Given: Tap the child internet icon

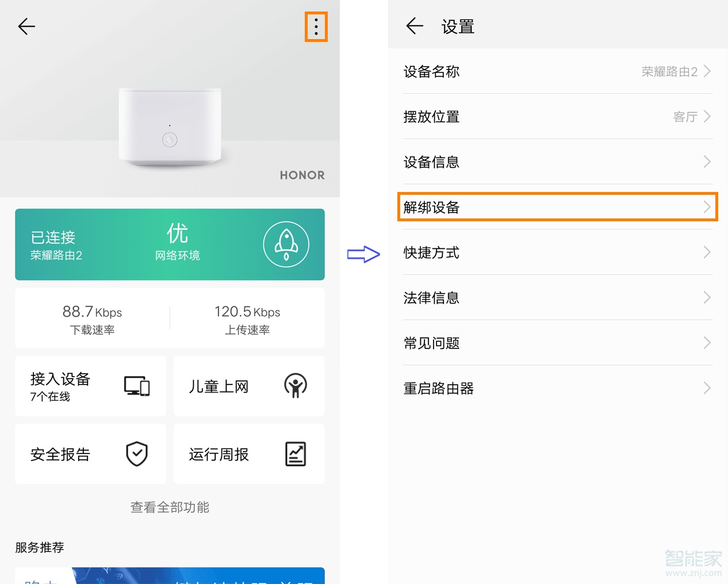Looking at the screenshot, I should point(296,386).
